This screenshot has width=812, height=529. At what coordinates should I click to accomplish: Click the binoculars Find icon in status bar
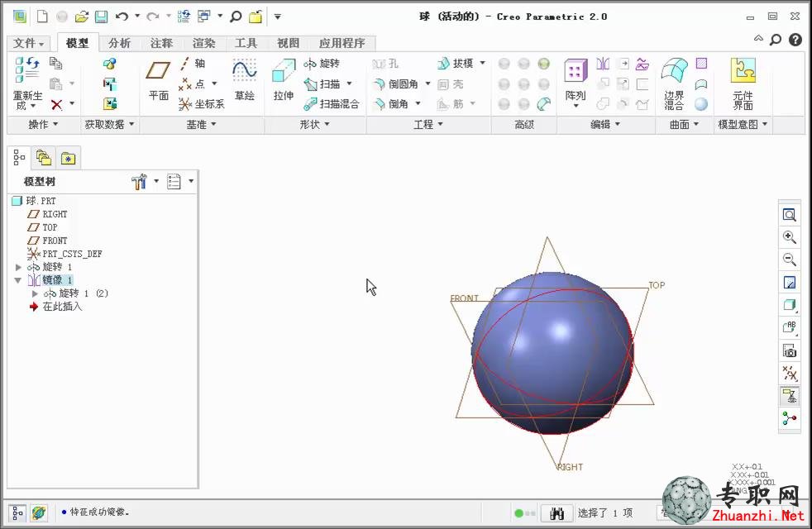click(x=556, y=513)
